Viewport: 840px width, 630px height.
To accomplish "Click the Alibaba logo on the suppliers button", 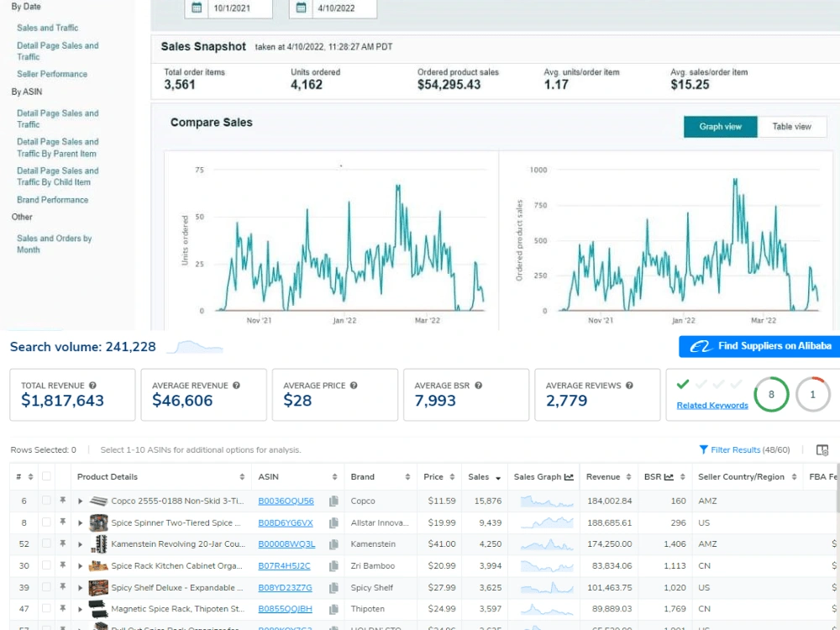I will [x=701, y=347].
